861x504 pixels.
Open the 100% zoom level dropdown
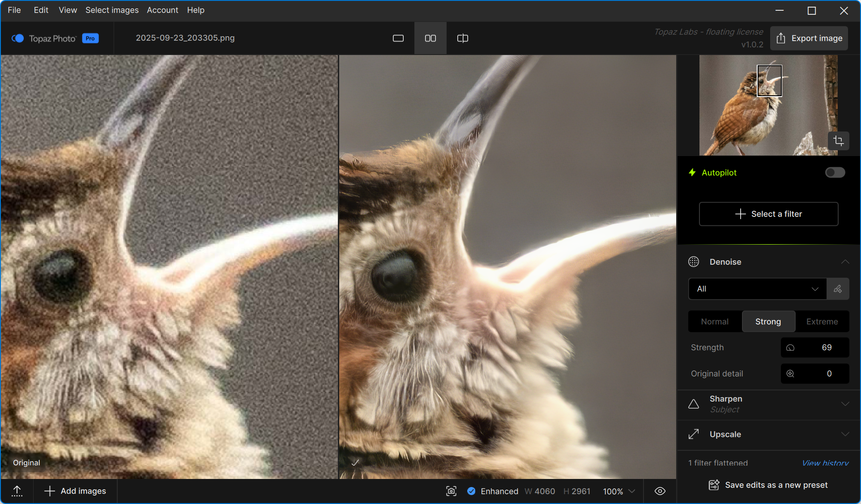click(619, 491)
